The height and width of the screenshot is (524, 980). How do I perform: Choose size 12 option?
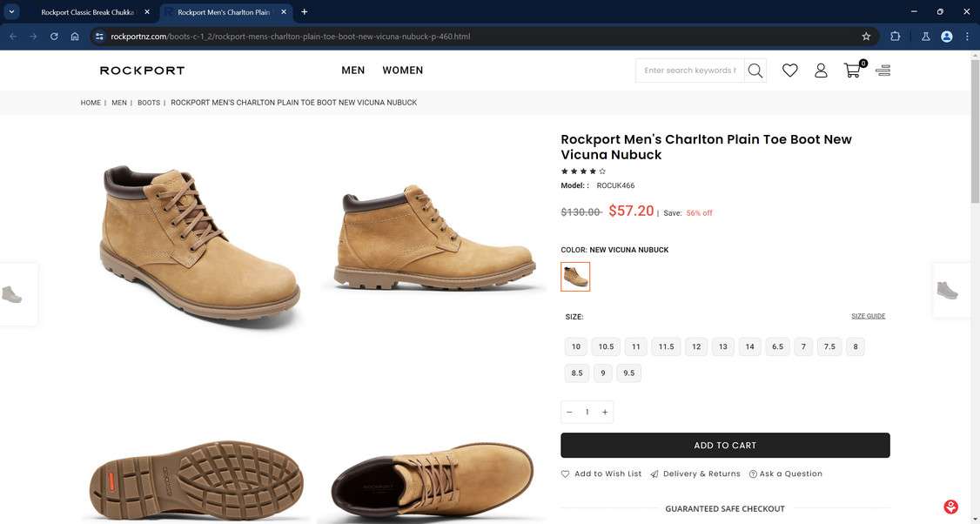point(696,346)
